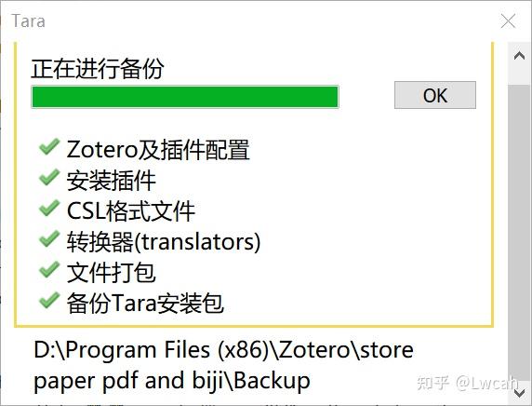Click checkmark beside 安装插件
This screenshot has width=532, height=406.
[49, 177]
